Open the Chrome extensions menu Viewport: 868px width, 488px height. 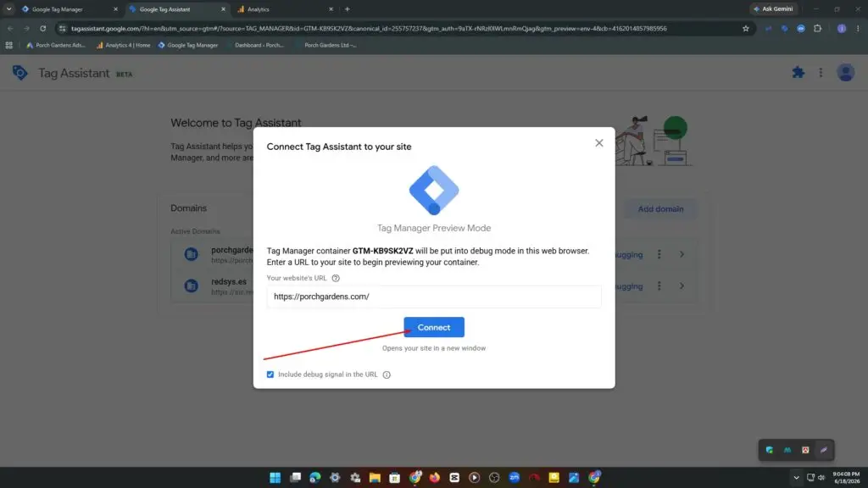(818, 28)
